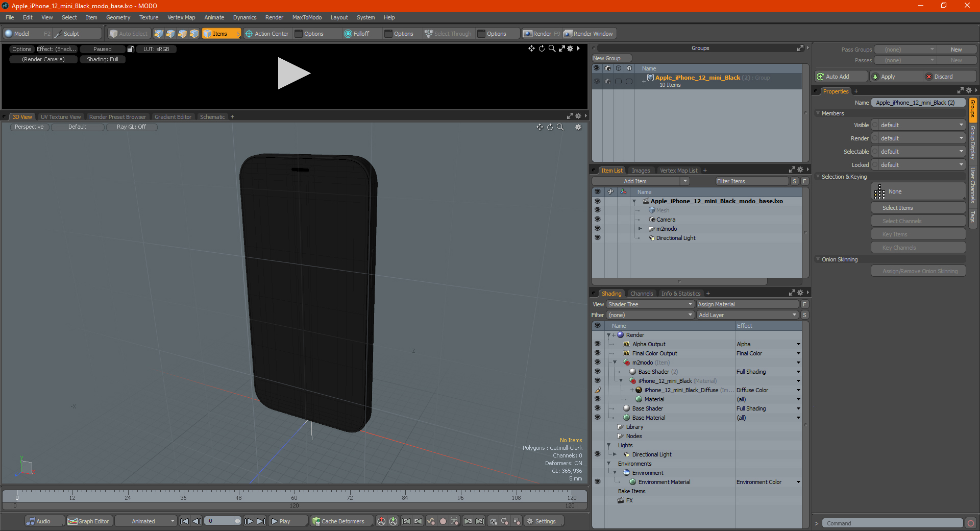Click the Play animation button
This screenshot has height=531, width=980.
(288, 521)
